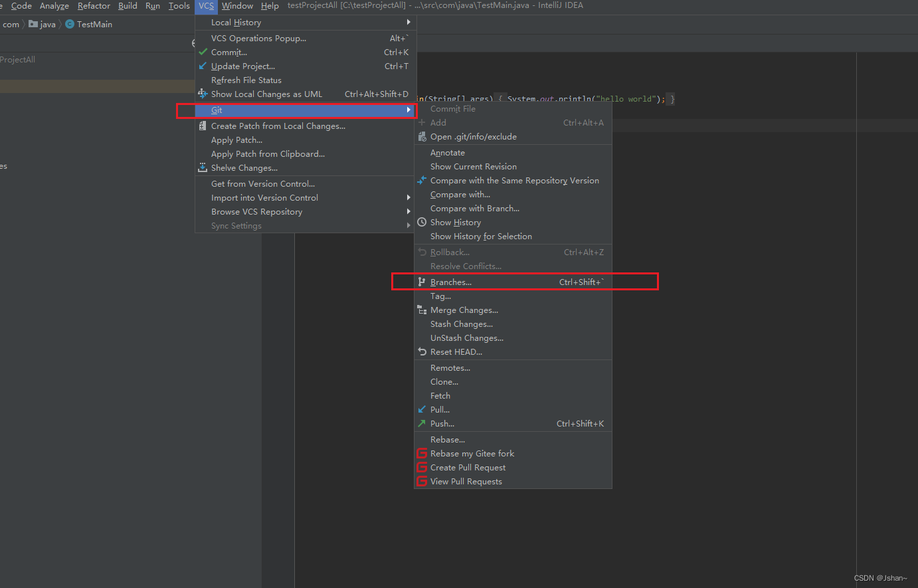The image size is (918, 588).
Task: Click the Compare with Same Repository Version icon
Action: [x=422, y=180]
